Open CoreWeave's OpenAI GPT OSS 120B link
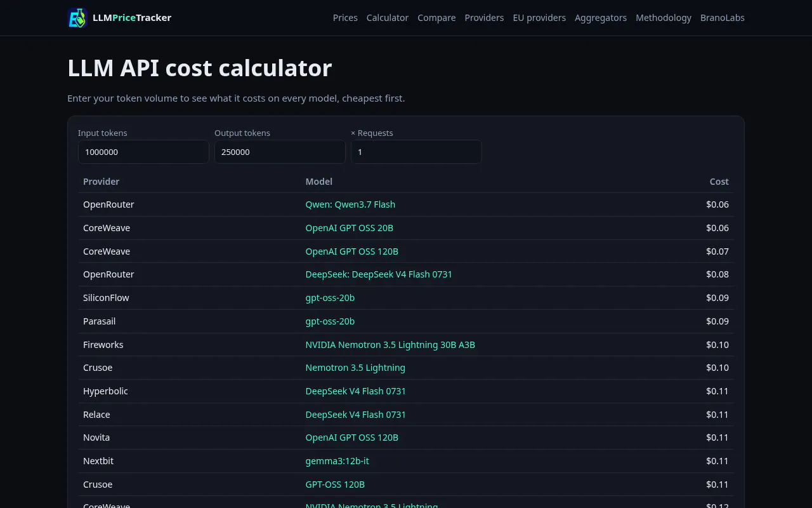The height and width of the screenshot is (508, 812). click(352, 251)
